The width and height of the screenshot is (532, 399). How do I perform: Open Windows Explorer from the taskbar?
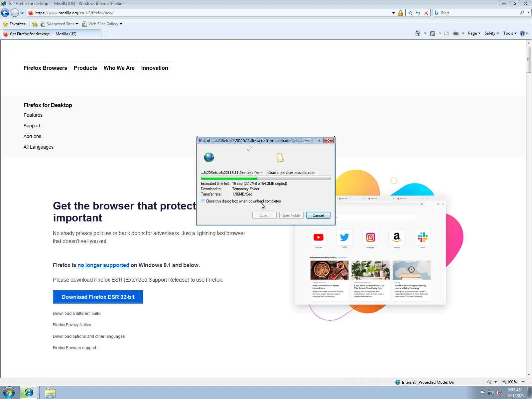click(x=50, y=393)
